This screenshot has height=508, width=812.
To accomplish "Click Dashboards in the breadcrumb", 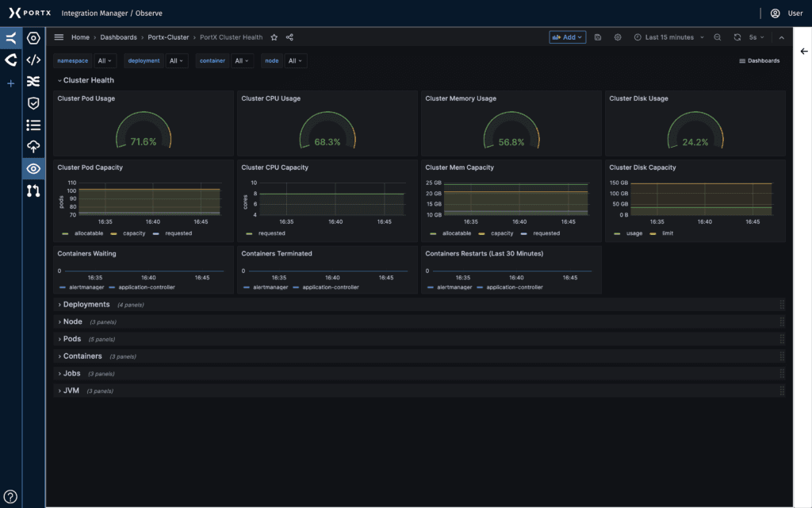I will click(118, 37).
